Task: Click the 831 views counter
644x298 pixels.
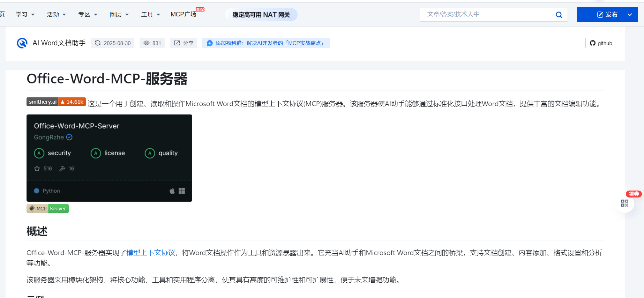Action: [x=152, y=43]
